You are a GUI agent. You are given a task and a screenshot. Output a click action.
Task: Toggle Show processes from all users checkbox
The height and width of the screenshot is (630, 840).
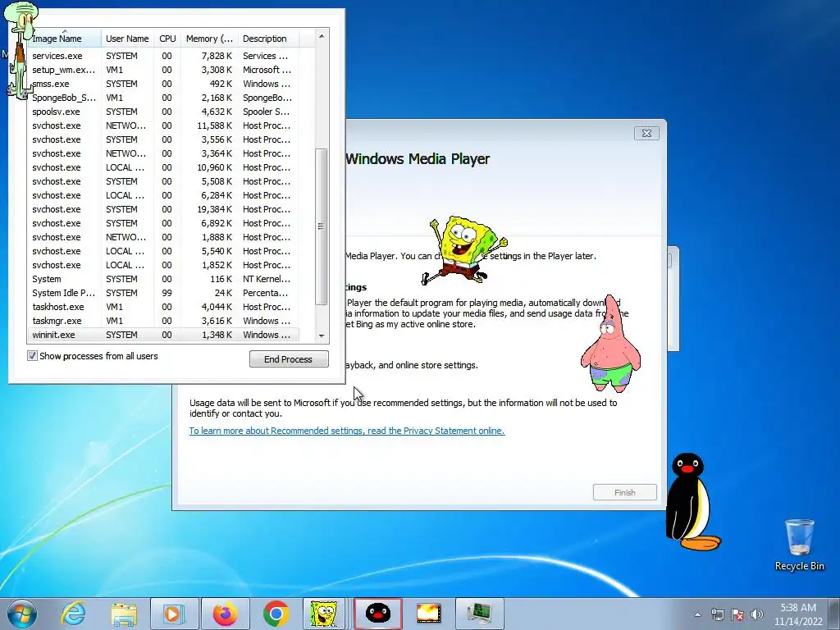click(32, 356)
